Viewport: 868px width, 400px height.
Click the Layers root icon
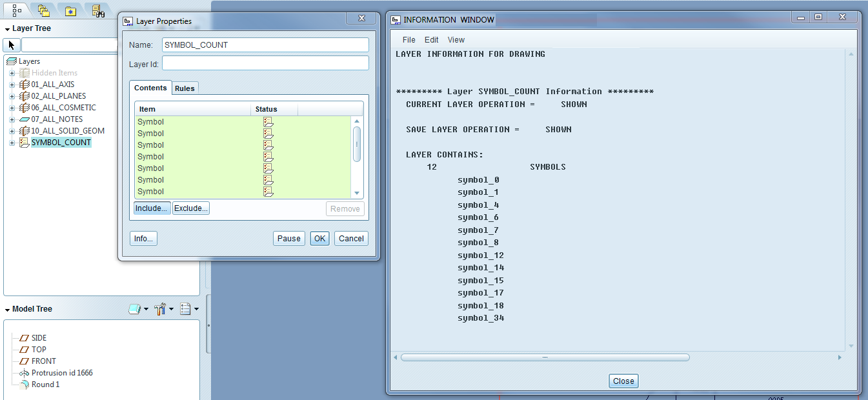[11, 61]
